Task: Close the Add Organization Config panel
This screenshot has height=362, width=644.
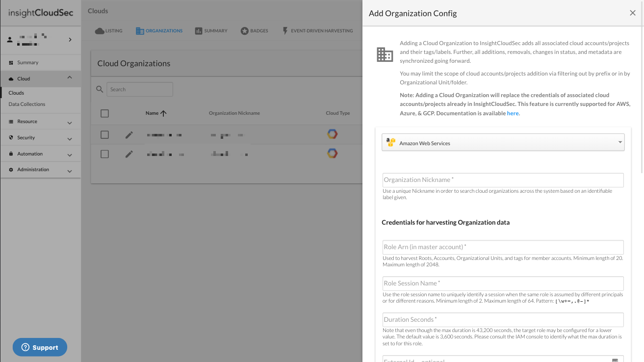Action: [x=633, y=13]
